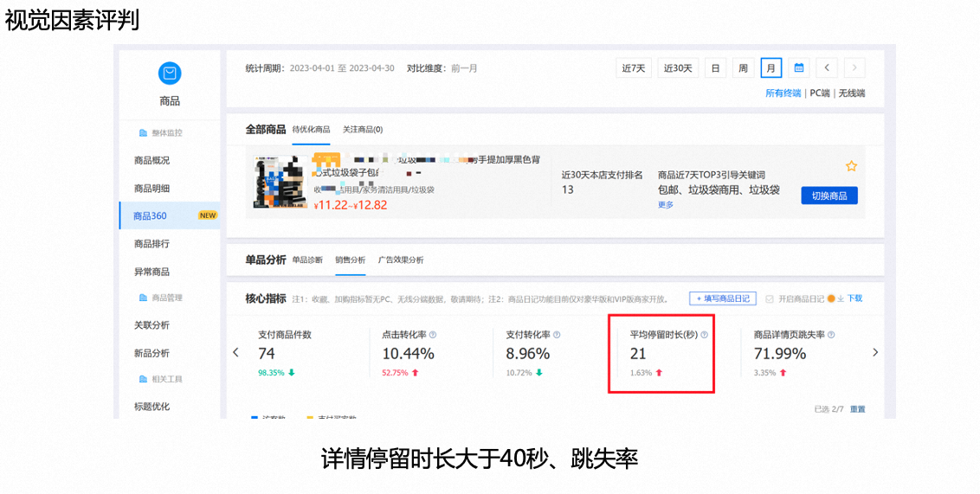This screenshot has width=980, height=494.
Task: Go to previous period with left chevron
Action: (828, 68)
